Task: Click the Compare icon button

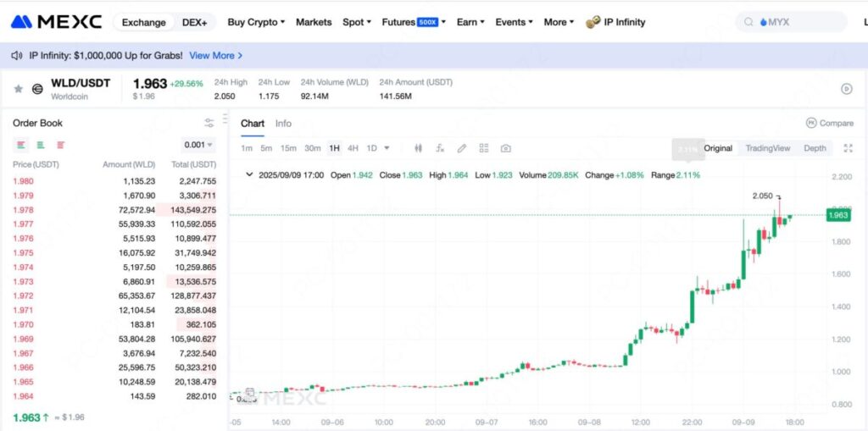Action: [811, 123]
